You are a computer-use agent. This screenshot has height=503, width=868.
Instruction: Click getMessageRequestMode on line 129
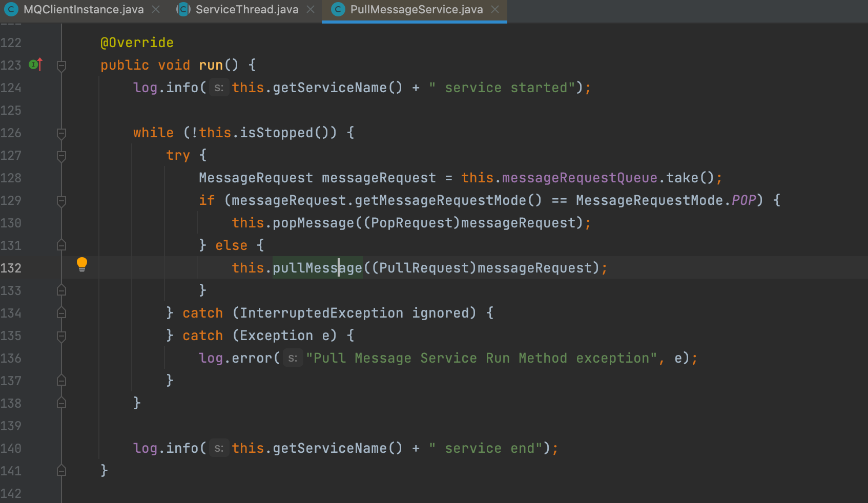coord(441,200)
